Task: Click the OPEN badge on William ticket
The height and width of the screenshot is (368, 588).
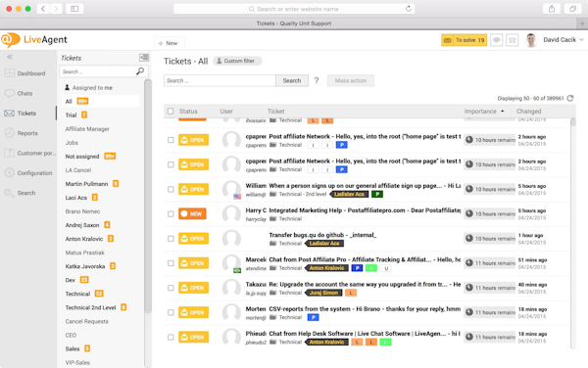Action: coord(193,189)
